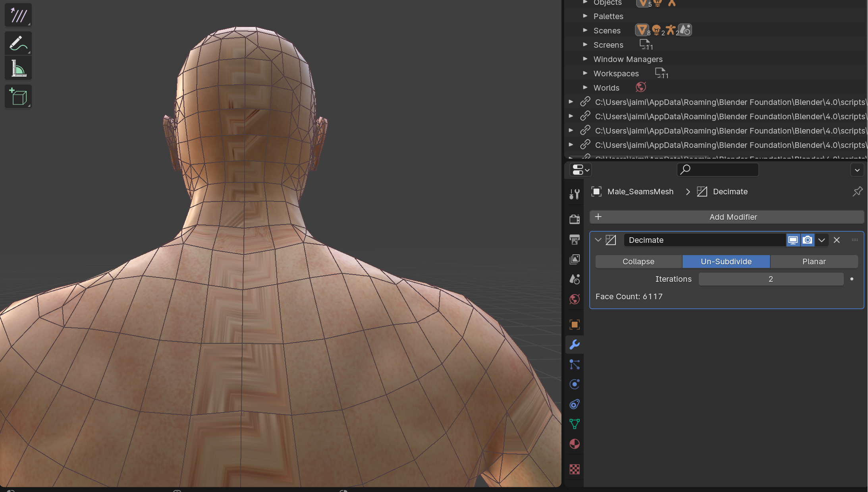This screenshot has height=492, width=868.
Task: Collapse the Decimate modifier panel
Action: pos(598,240)
